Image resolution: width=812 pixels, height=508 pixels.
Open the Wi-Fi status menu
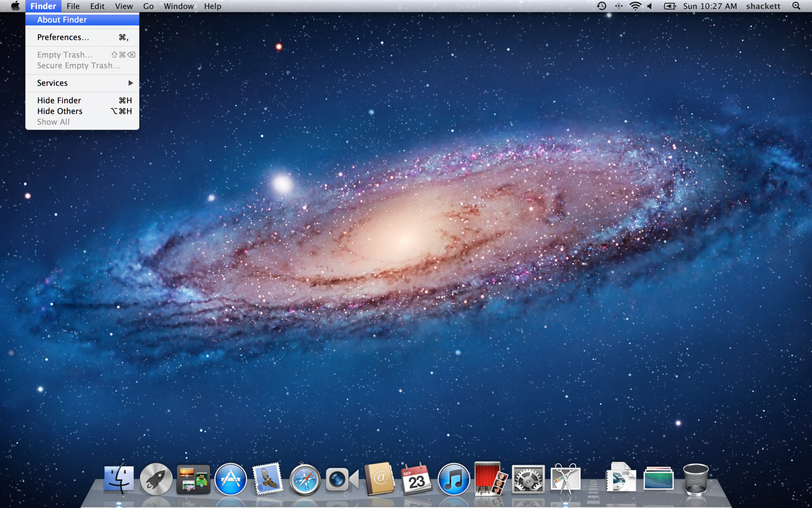pos(635,6)
